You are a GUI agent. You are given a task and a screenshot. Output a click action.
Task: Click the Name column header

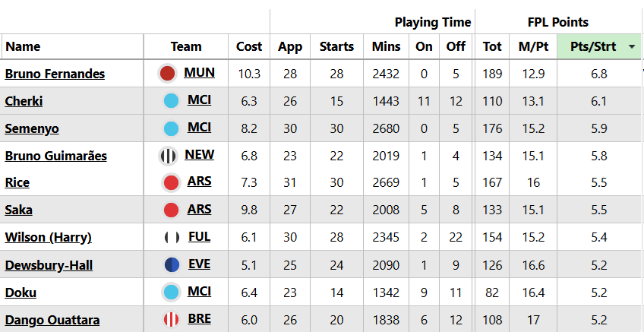click(23, 46)
